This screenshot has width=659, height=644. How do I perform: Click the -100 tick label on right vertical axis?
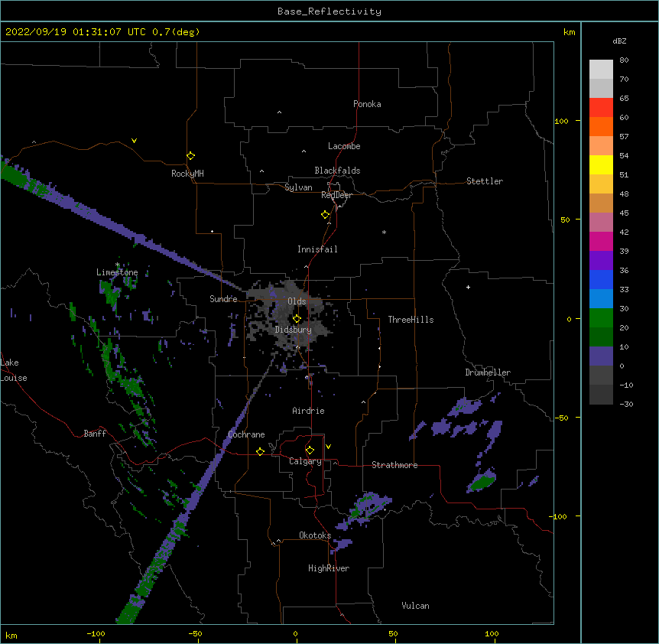tap(559, 516)
